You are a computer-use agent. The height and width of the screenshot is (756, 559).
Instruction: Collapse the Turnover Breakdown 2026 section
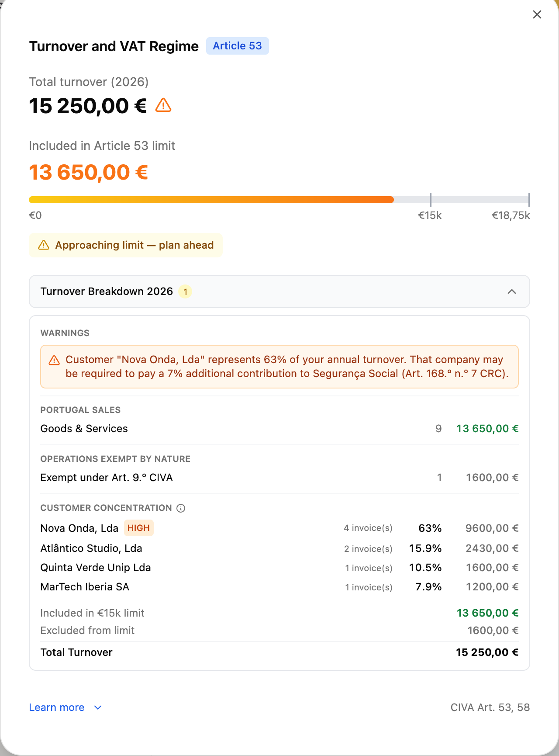point(279,291)
